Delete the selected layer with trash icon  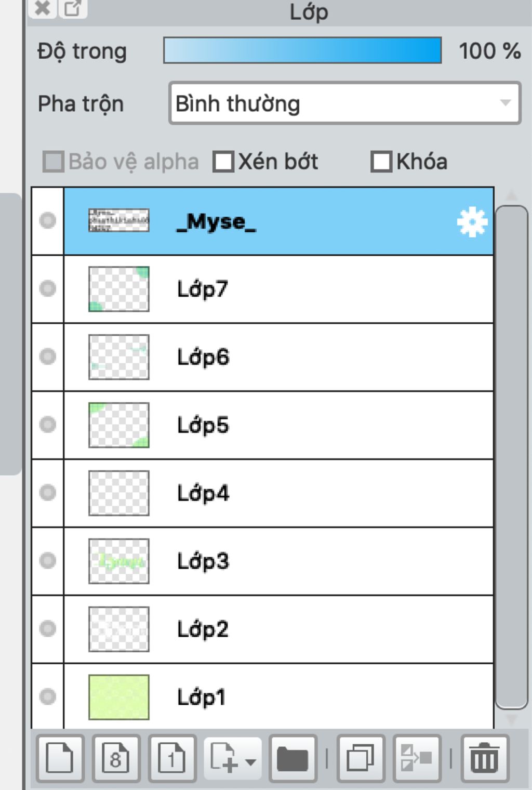coord(484,758)
